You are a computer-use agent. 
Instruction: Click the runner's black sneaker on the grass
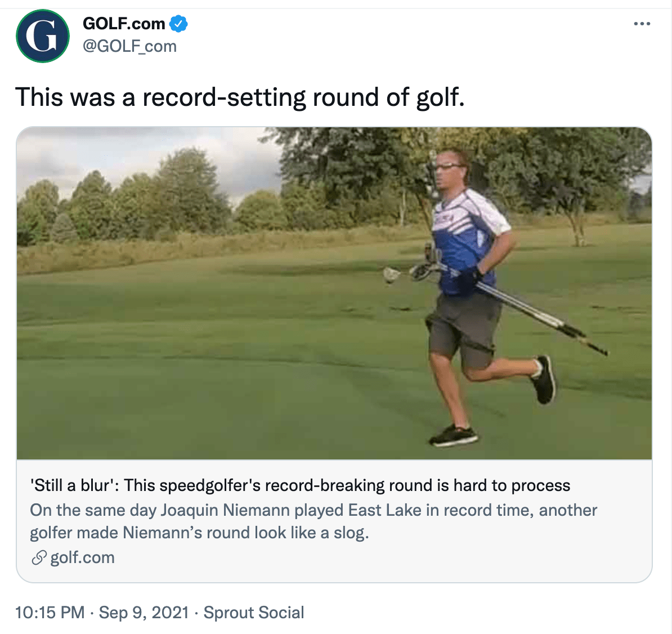tap(454, 435)
